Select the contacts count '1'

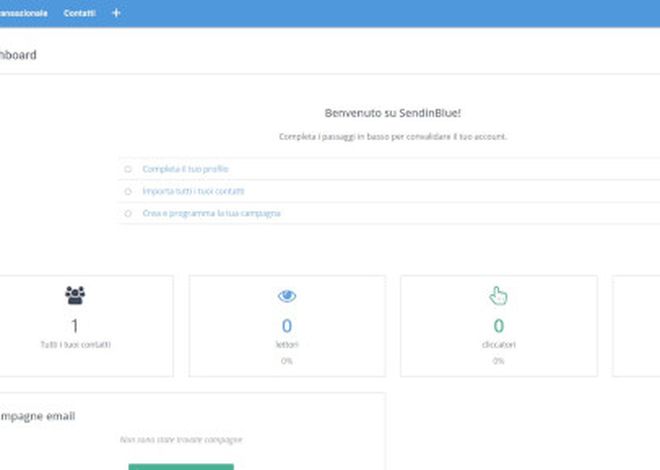tap(75, 326)
